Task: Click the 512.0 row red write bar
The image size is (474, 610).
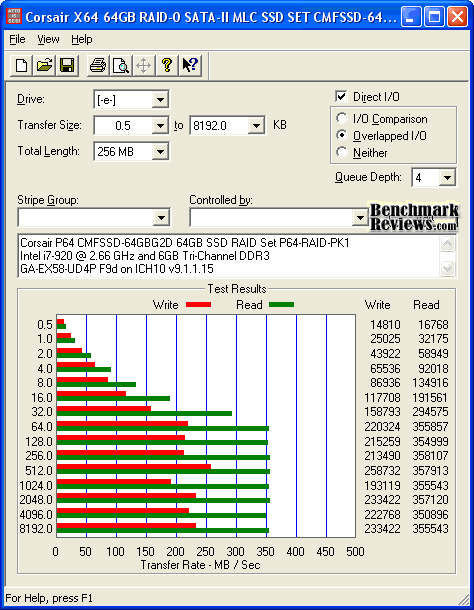Action: point(134,466)
